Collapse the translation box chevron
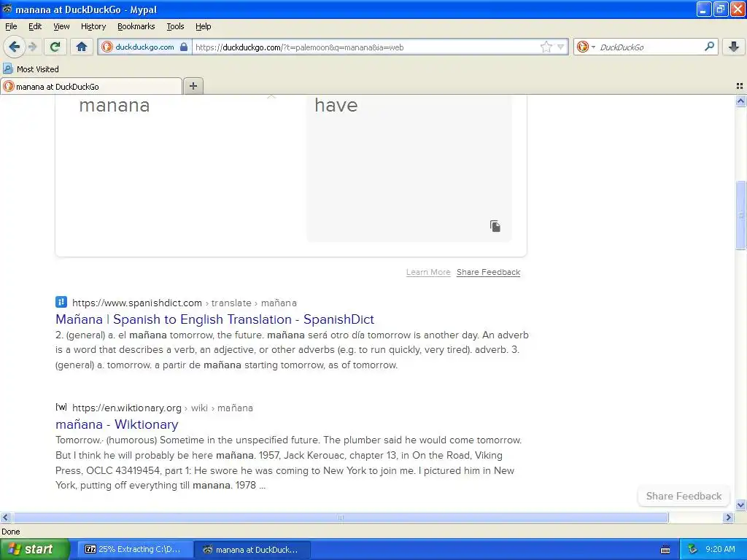This screenshot has height=560, width=747. tap(271, 97)
